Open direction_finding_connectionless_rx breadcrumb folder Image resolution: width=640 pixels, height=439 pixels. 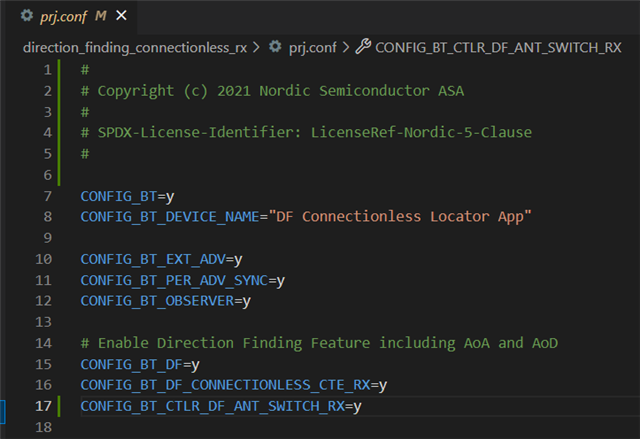(x=135, y=48)
